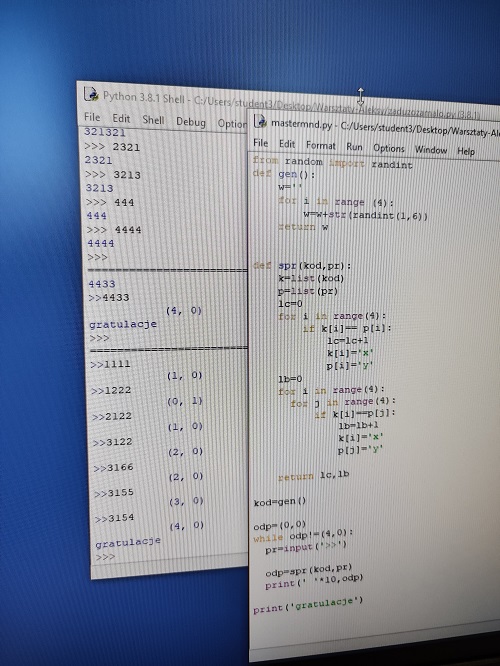
Task: Click the 'kod=gen()' line
Action: (280, 502)
